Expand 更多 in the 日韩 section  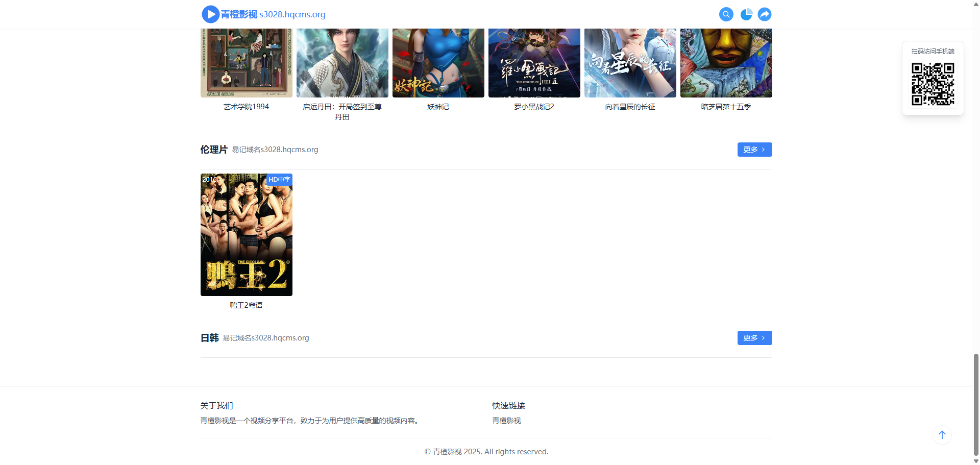coord(754,338)
